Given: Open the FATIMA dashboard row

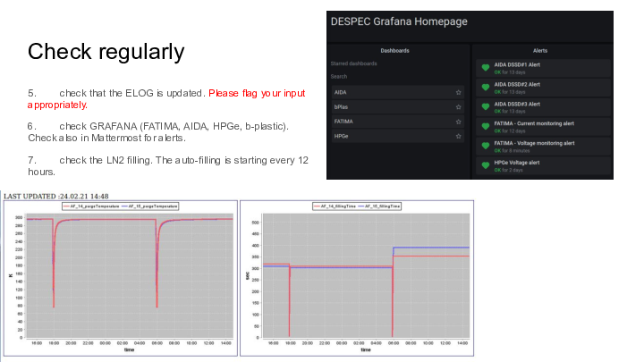Looking at the screenshot, I should pos(398,122).
